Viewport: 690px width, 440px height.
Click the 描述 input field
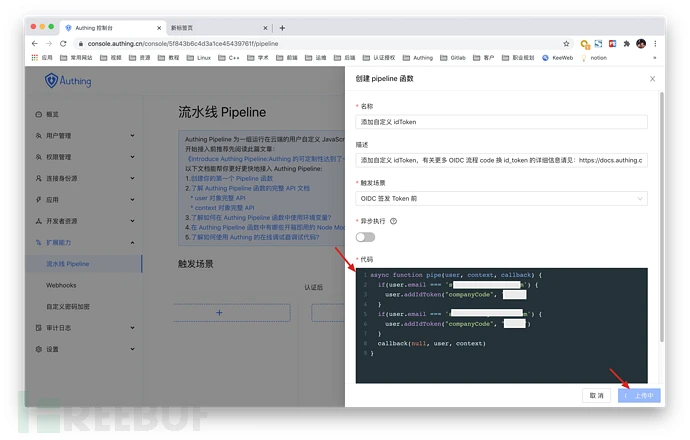[x=501, y=160]
